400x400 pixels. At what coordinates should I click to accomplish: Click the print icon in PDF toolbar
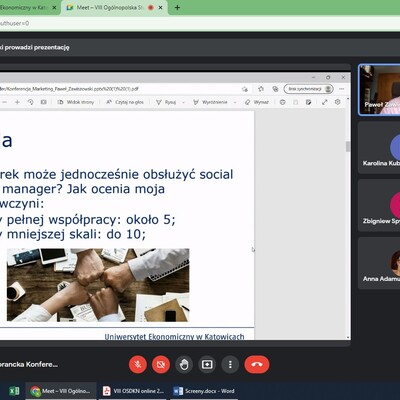click(283, 102)
